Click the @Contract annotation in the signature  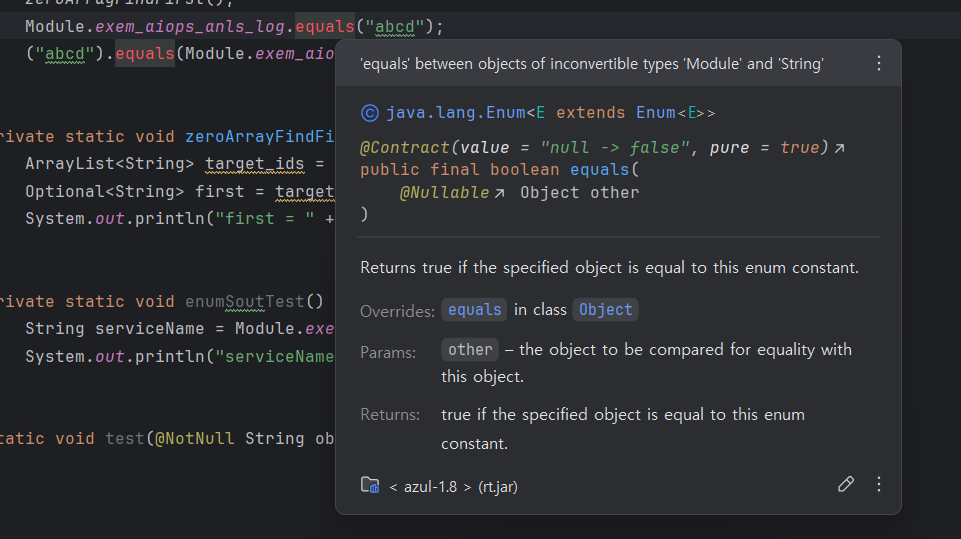coord(405,148)
